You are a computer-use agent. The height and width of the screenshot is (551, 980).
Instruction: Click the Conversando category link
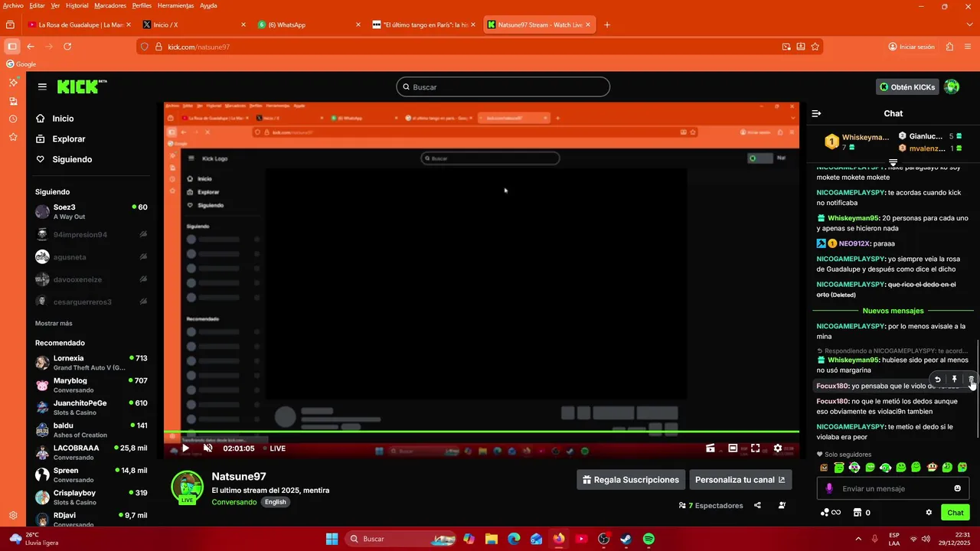click(234, 502)
